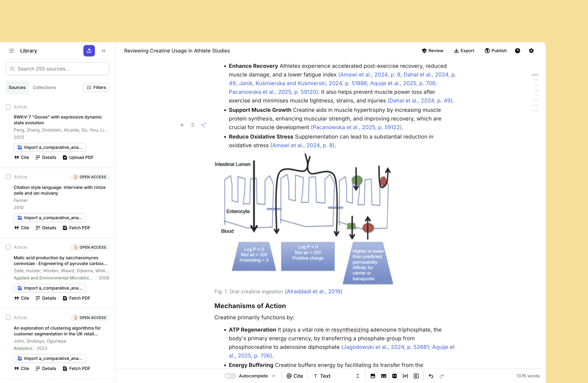Open the Filters options
Viewport: 588px width, 383px height.
96,87
